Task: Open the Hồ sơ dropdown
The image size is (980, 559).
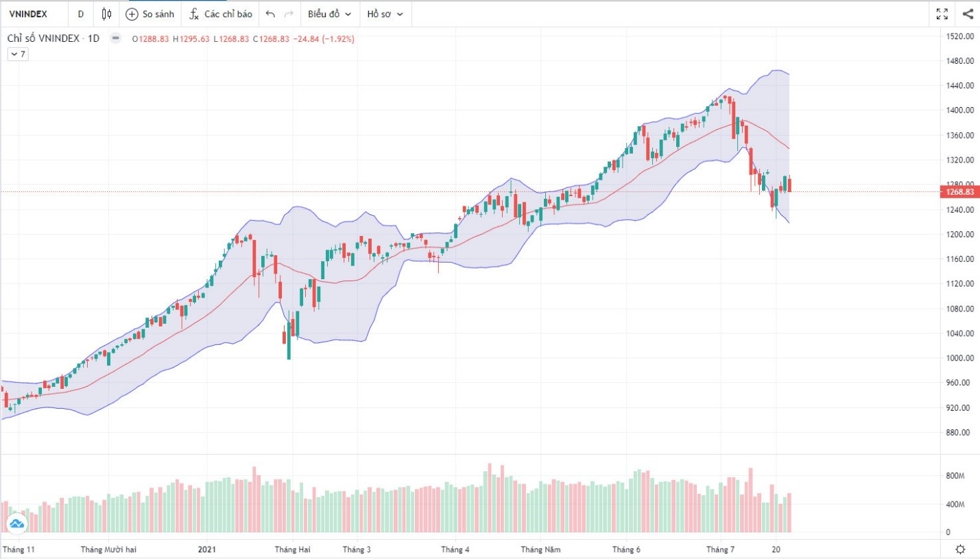Action: [x=385, y=14]
